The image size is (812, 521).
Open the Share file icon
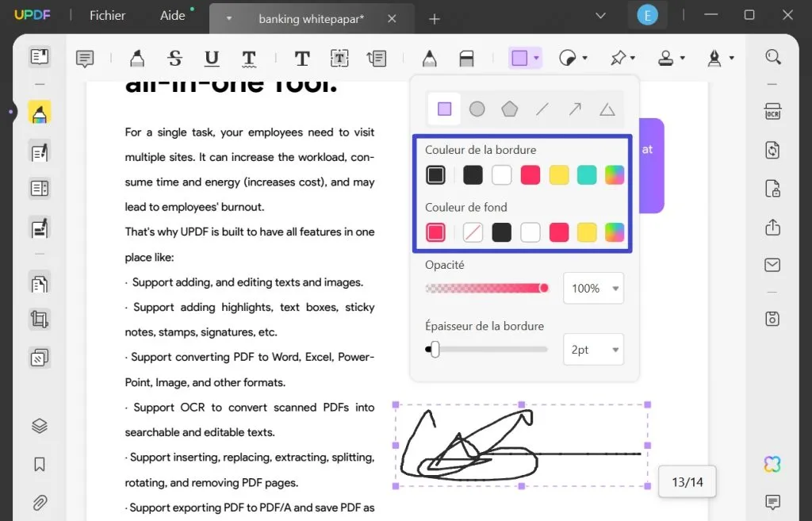[x=772, y=227]
